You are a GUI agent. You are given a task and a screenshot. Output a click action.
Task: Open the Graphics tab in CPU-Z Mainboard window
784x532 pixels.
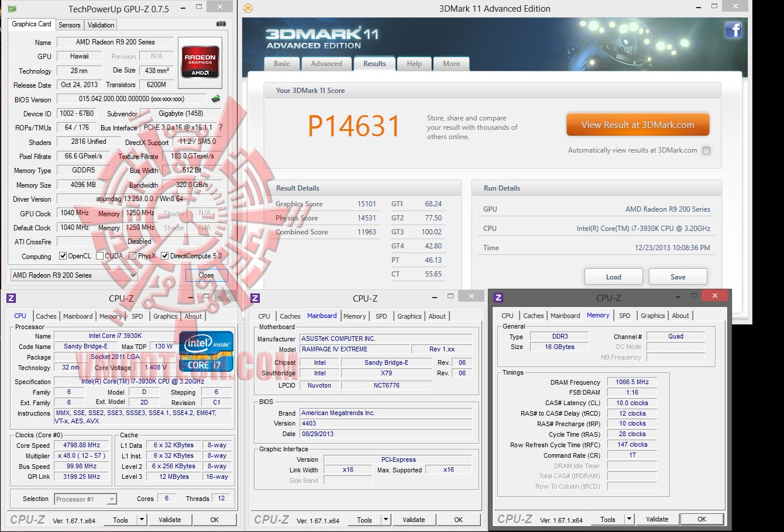(410, 316)
